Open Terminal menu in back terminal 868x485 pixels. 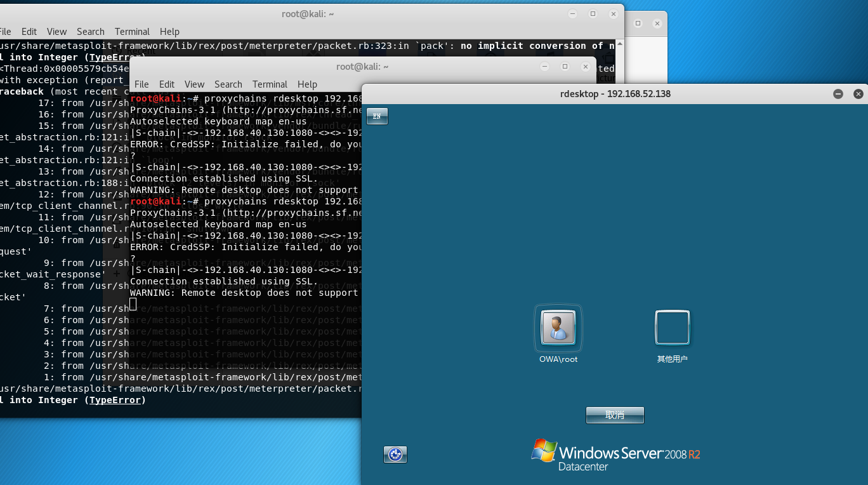pyautogui.click(x=132, y=32)
